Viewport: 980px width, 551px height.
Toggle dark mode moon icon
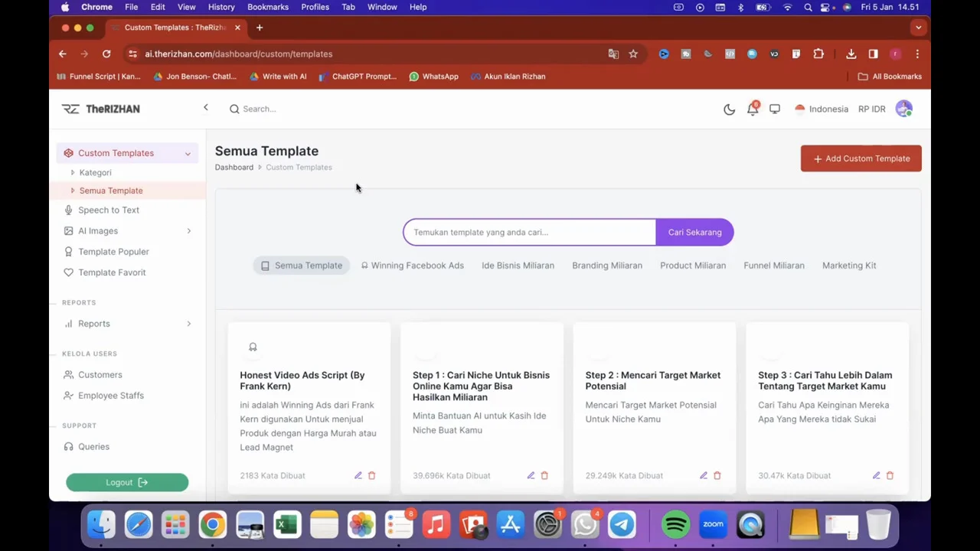click(729, 109)
